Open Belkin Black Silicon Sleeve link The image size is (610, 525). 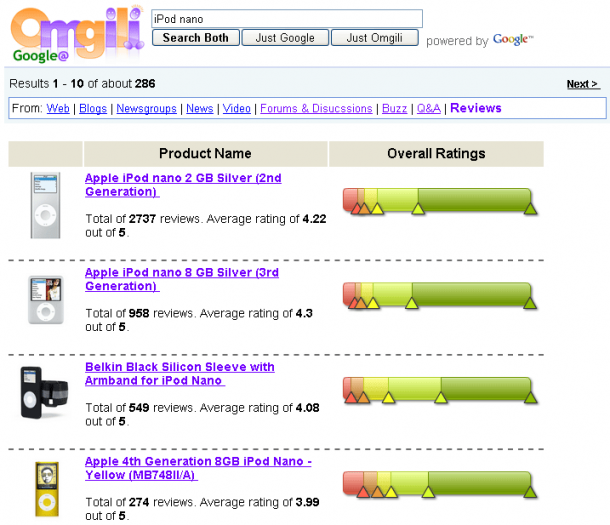[x=180, y=374]
